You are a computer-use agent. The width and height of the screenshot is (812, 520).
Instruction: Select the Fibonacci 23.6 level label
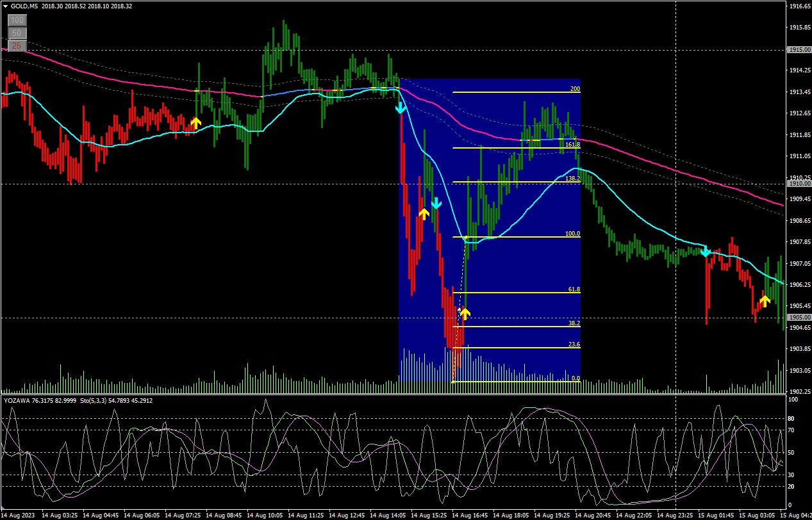click(x=574, y=345)
